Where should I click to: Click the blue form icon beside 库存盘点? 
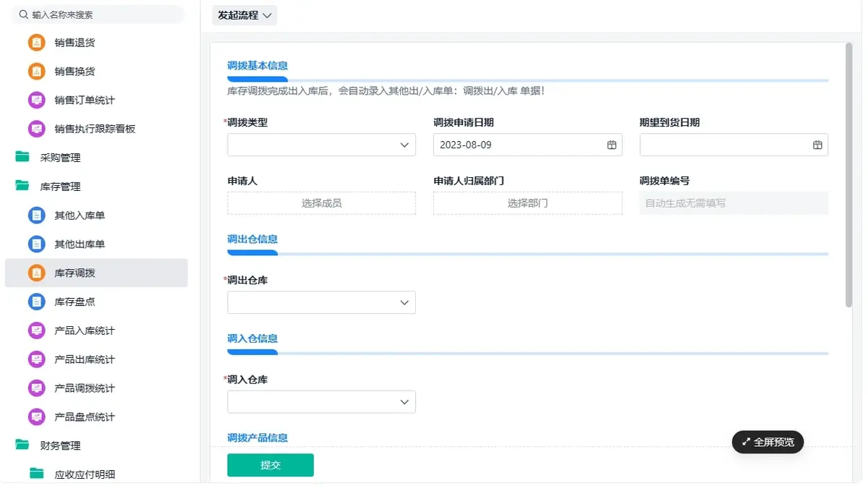coord(36,302)
